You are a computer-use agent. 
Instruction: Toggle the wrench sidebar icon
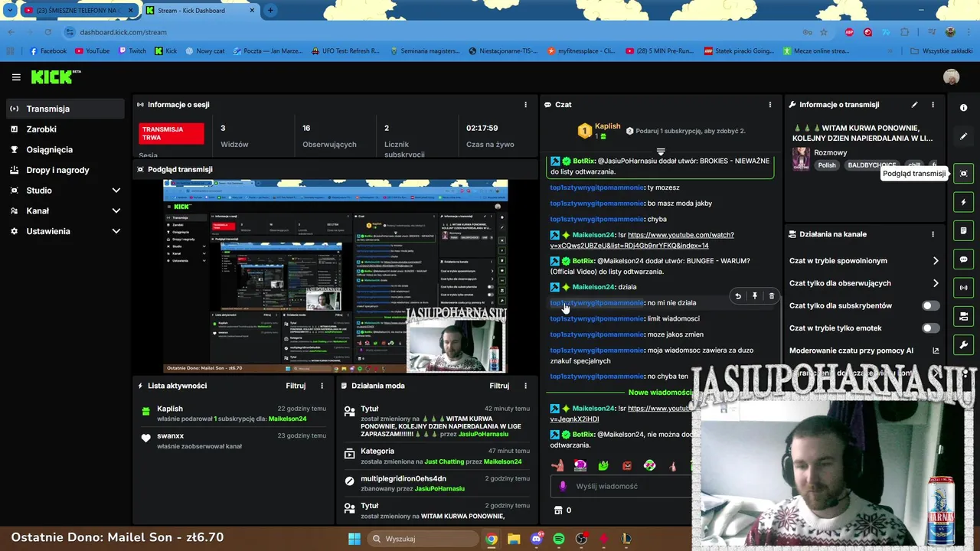coord(964,344)
